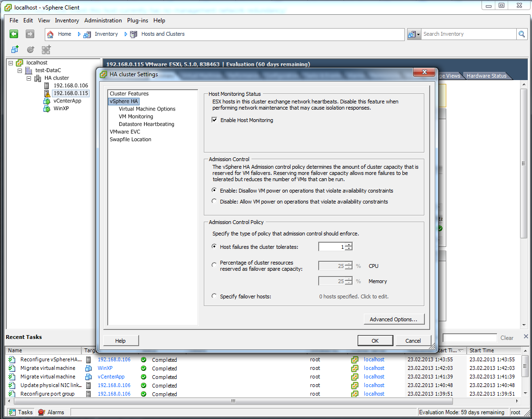This screenshot has width=532, height=419.
Task: Decrease host failures tolerated spinner
Action: 349,248
